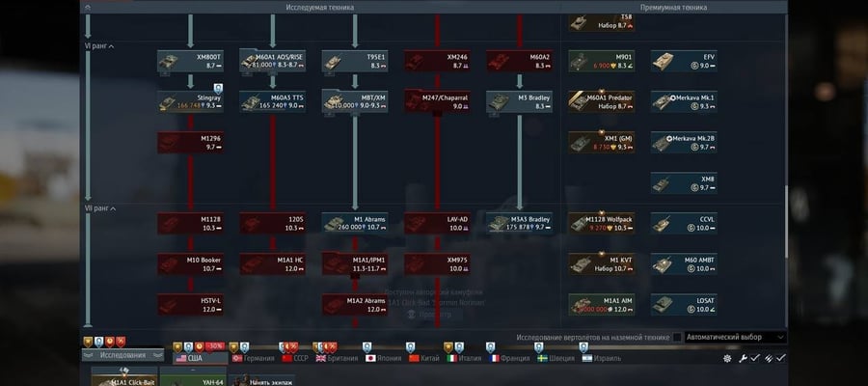This screenshot has width=868, height=386.
Task: Switch to the Франция nation tab
Action: click(510, 358)
